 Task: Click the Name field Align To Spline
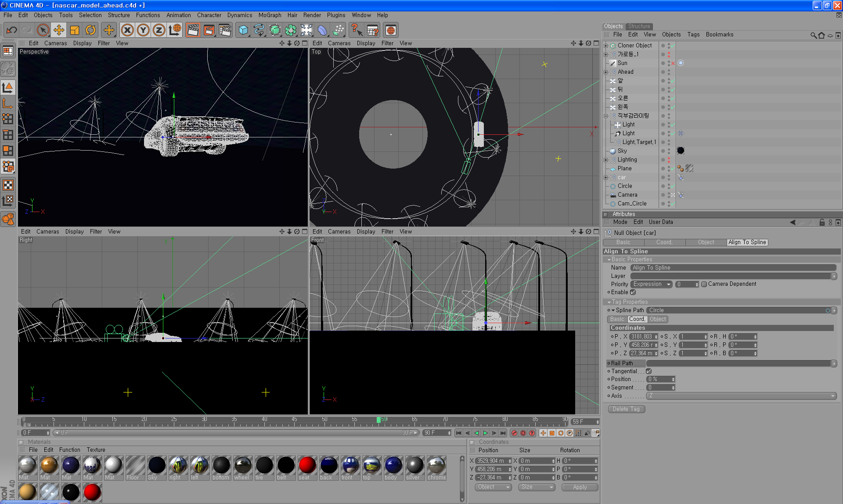(733, 268)
